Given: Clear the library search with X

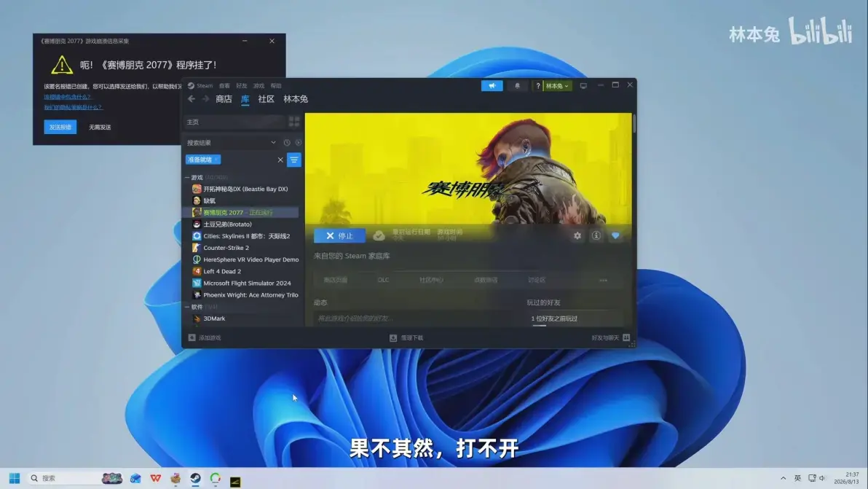Looking at the screenshot, I should coord(280,160).
